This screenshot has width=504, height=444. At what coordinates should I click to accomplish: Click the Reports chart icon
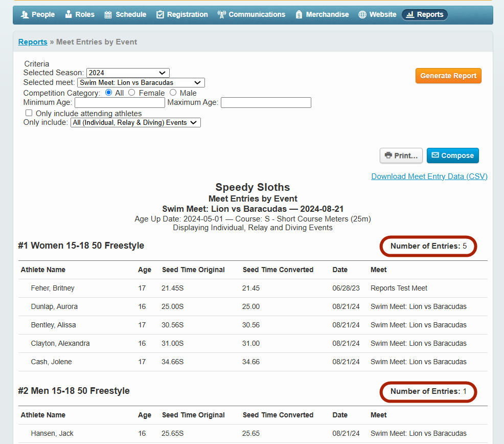pos(409,15)
